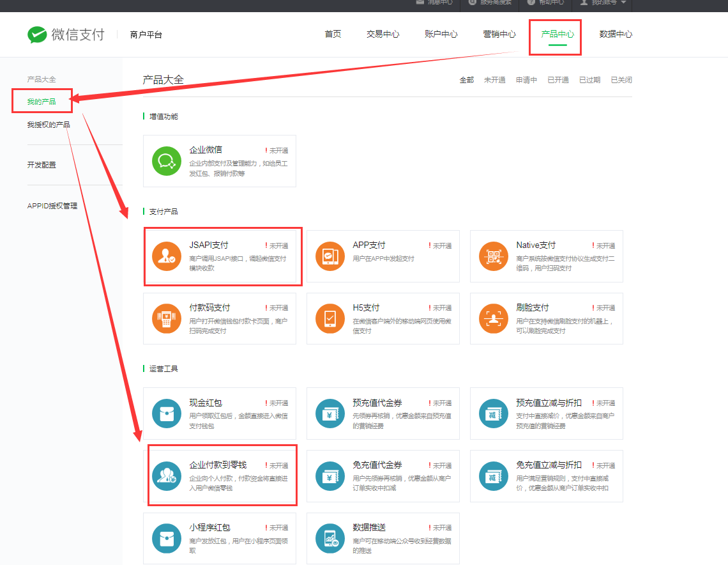Open 服务商搜索 in the top bar

coord(490,3)
